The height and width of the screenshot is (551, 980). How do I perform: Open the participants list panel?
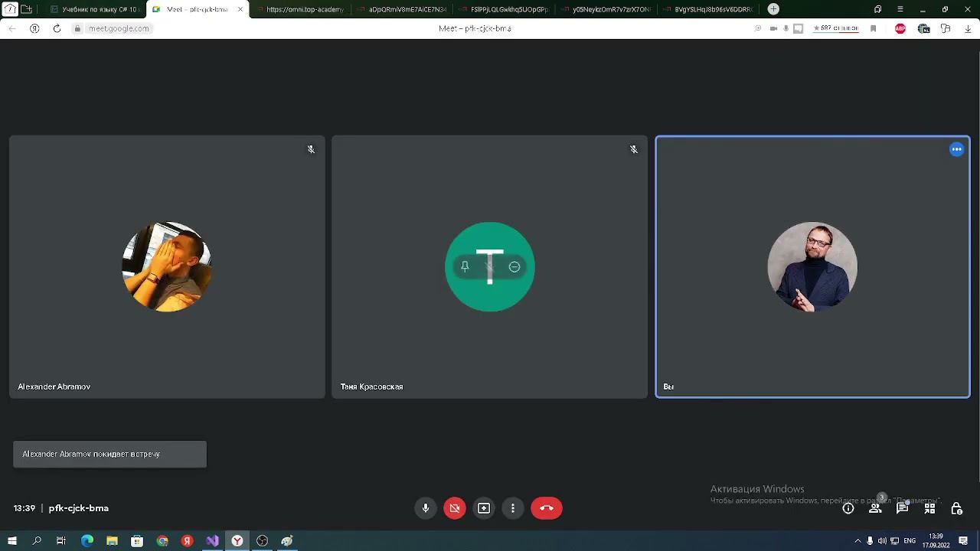(875, 508)
